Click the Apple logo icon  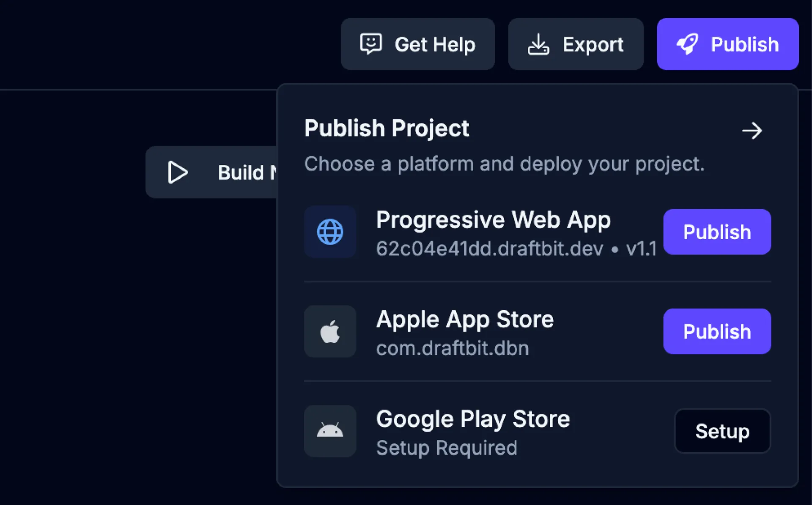pos(330,331)
